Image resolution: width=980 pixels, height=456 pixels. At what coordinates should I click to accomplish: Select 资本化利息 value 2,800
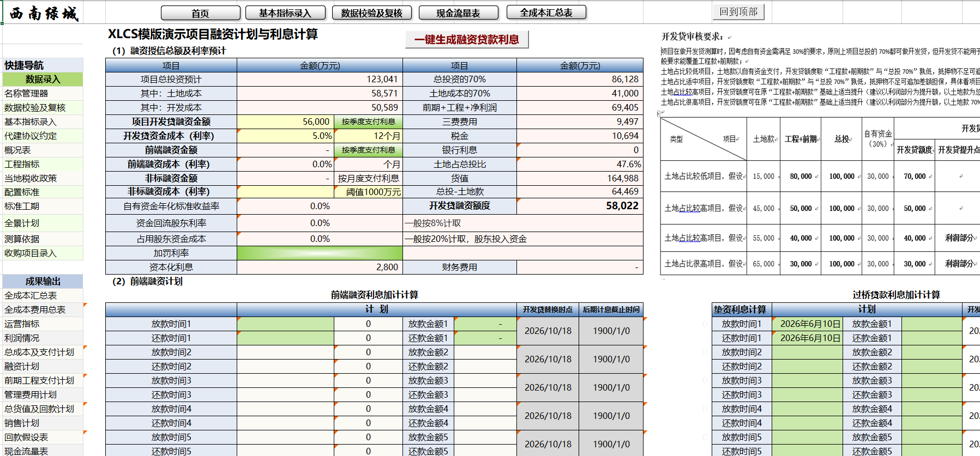(320, 267)
